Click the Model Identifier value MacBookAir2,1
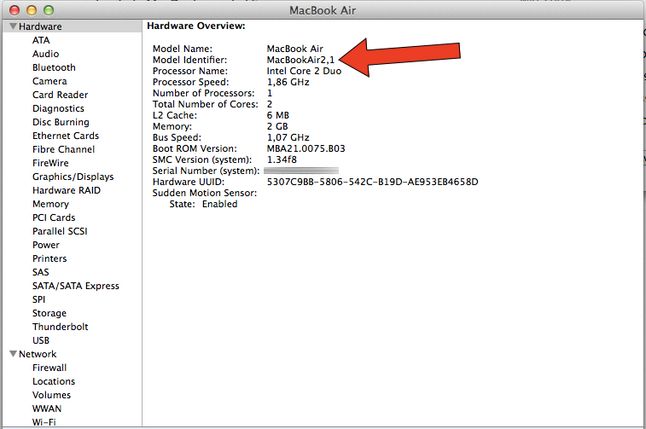 pos(301,60)
